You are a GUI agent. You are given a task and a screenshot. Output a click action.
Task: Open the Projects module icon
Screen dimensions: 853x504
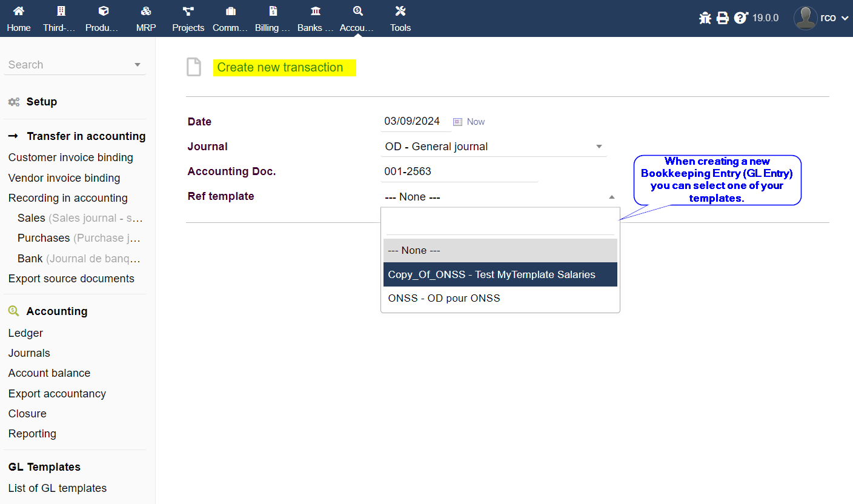(x=188, y=12)
